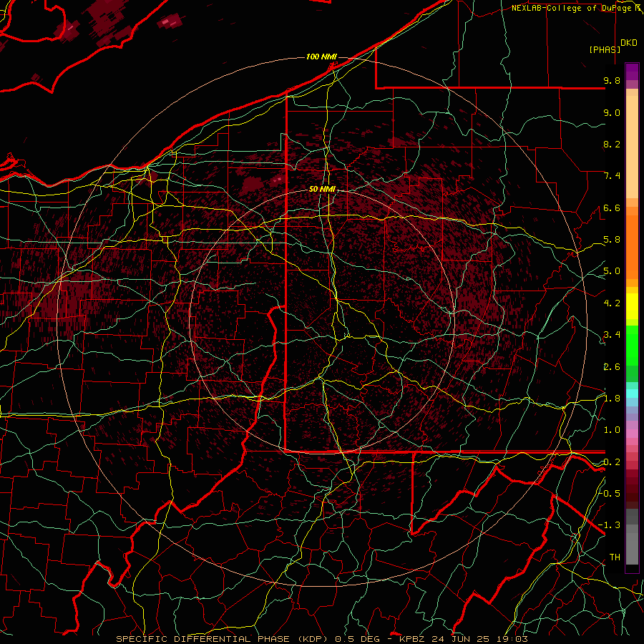The height and width of the screenshot is (644, 644).
Task: Click the "TH" label on legend
Action: 615,557
